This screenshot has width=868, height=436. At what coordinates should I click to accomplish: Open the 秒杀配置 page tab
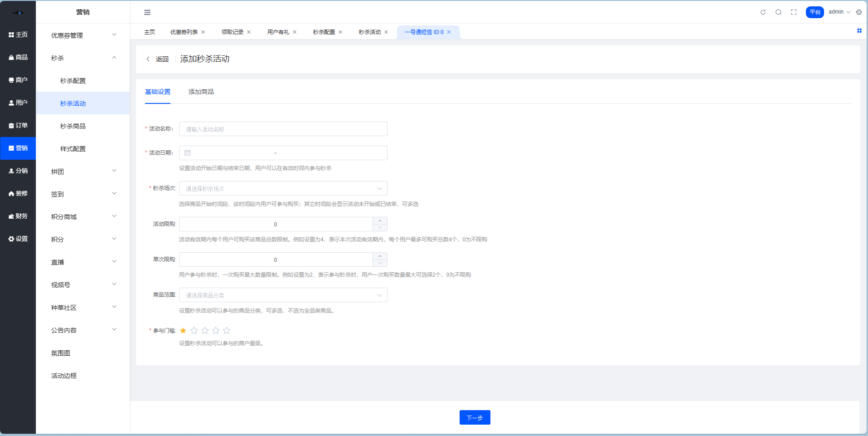pyautogui.click(x=324, y=32)
